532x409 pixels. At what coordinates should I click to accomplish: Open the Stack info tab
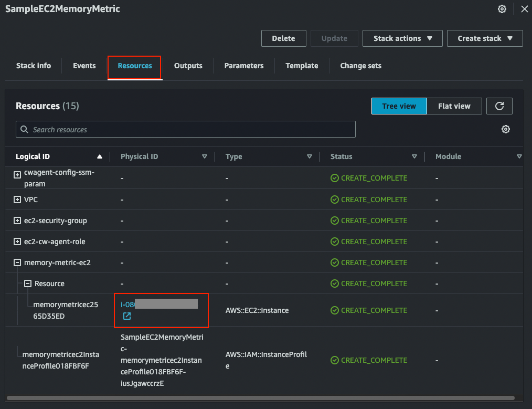(x=34, y=66)
